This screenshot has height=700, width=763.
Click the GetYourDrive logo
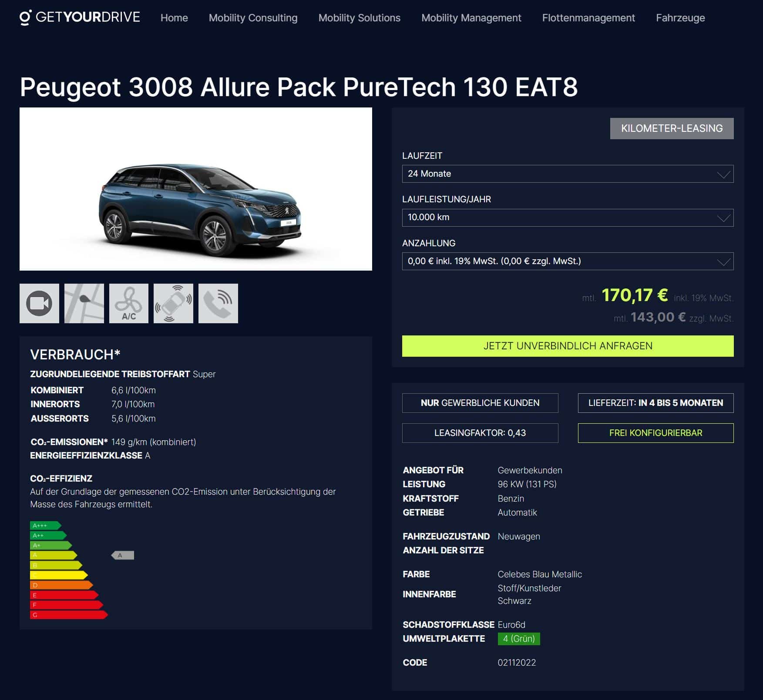pos(80,17)
